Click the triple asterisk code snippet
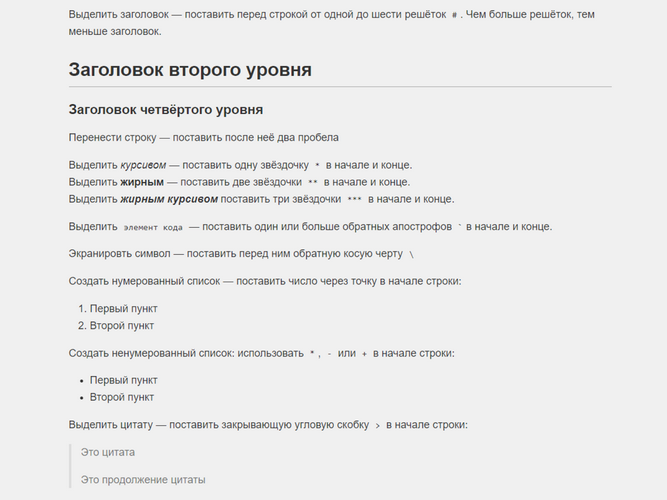 [355, 200]
